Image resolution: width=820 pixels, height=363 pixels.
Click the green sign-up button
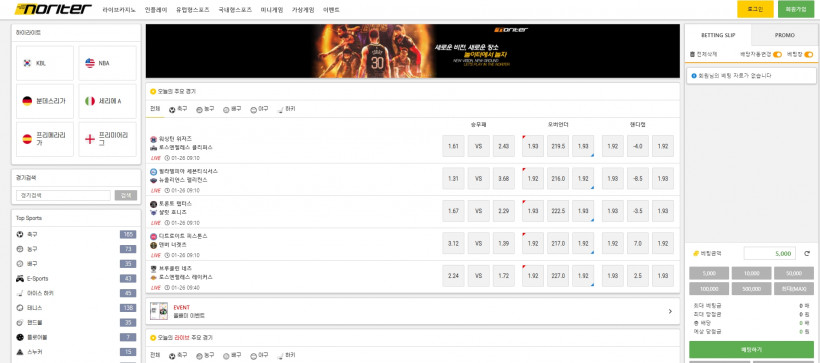pyautogui.click(x=796, y=9)
